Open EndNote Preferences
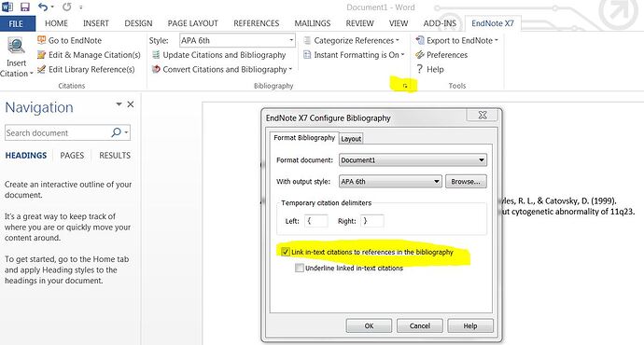This screenshot has height=345, width=644. [441, 55]
